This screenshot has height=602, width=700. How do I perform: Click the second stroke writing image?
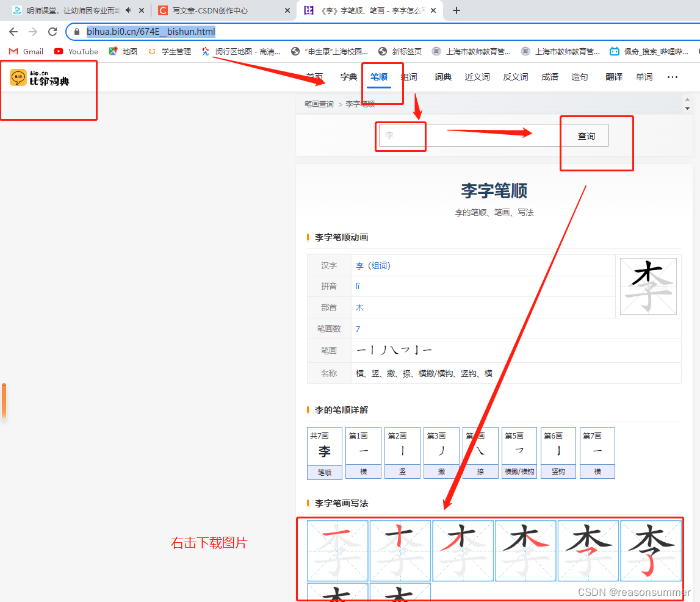pyautogui.click(x=400, y=551)
